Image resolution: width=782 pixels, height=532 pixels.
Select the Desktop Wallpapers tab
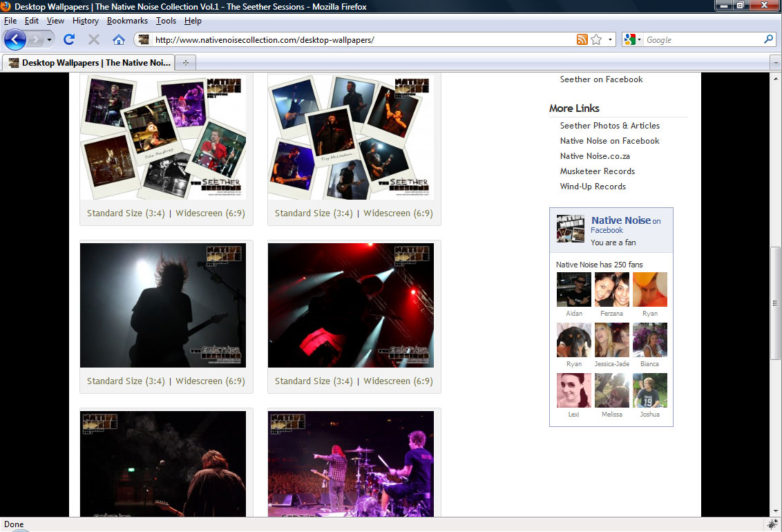pyautogui.click(x=89, y=63)
